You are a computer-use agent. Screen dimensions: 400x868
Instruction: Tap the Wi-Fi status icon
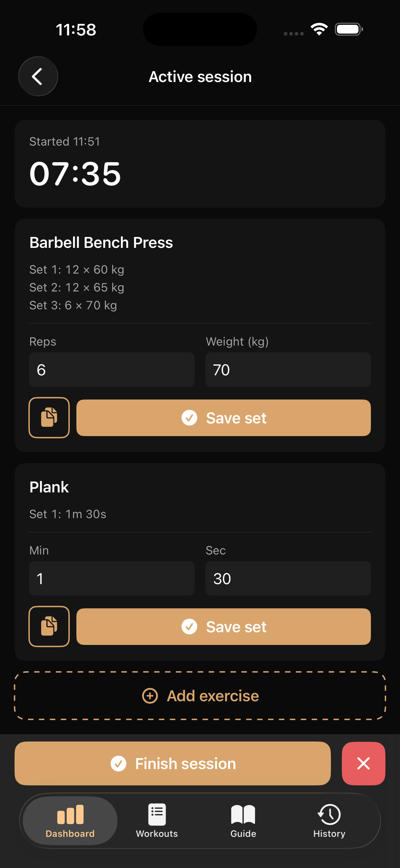tap(319, 29)
